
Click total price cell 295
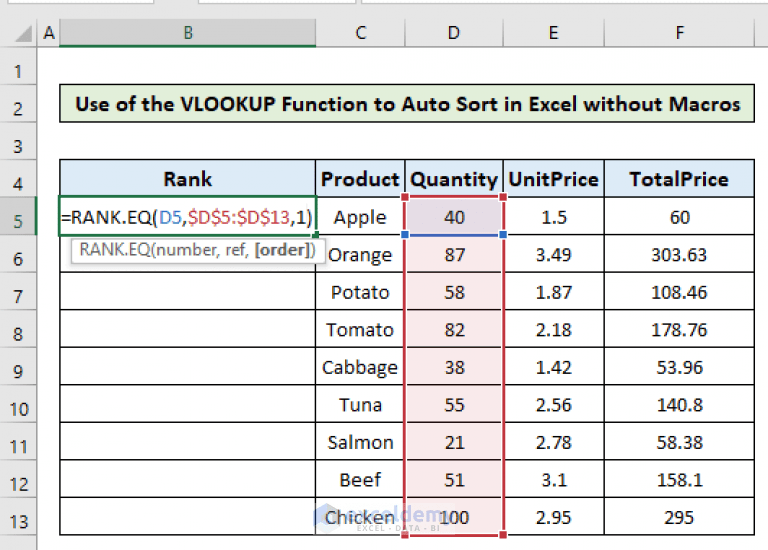[x=679, y=517]
